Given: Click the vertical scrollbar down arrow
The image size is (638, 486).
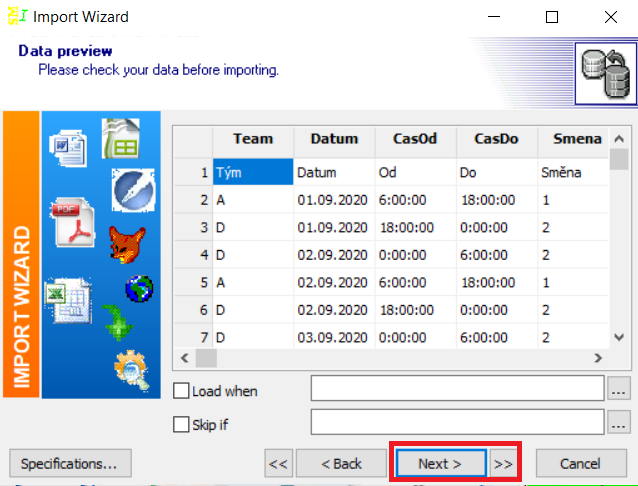Looking at the screenshot, I should pos(619,337).
